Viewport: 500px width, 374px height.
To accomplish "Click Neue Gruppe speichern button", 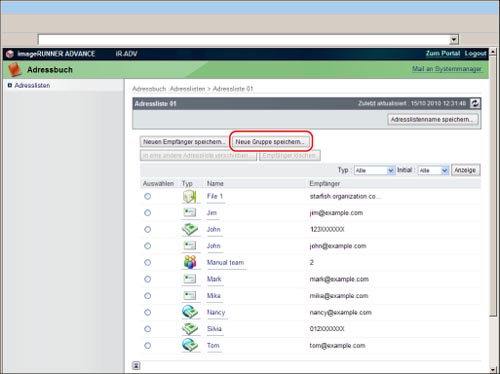I will pyautogui.click(x=270, y=142).
